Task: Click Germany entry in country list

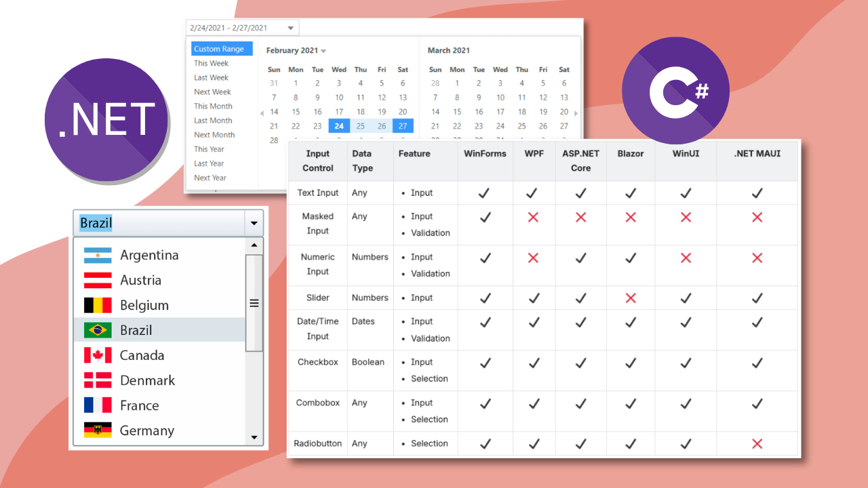Action: [x=159, y=431]
